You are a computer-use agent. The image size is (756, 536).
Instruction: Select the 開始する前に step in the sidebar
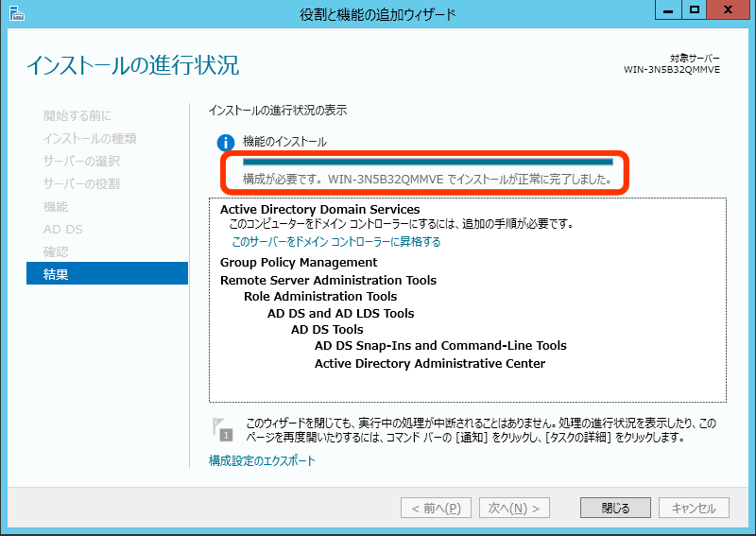click(77, 115)
